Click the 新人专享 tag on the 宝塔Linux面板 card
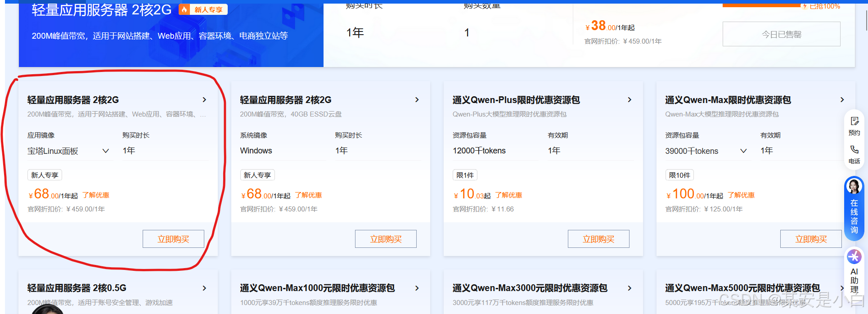Screen dimensions: 868x314 (45, 175)
